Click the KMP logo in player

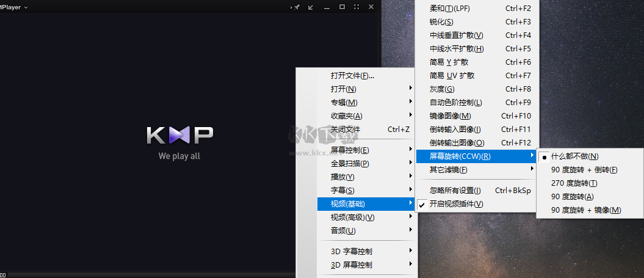click(179, 135)
